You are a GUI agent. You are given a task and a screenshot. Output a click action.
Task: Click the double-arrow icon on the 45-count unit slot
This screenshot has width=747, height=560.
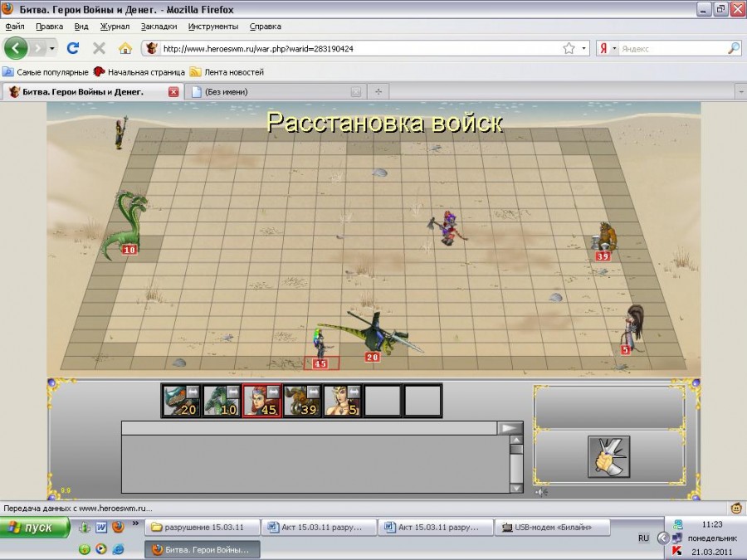(273, 392)
